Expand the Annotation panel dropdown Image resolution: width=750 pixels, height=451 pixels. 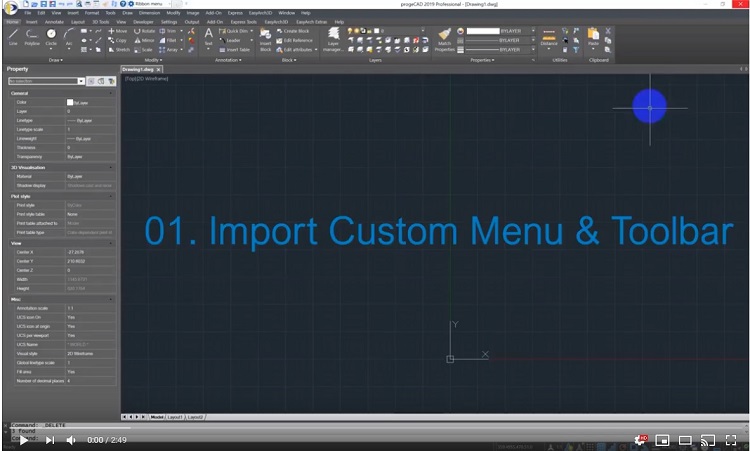coord(228,60)
